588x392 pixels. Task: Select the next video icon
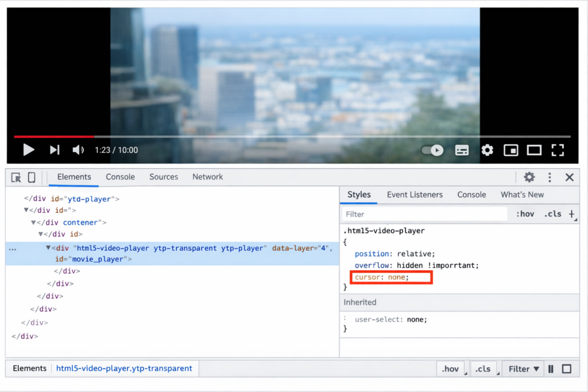pyautogui.click(x=55, y=150)
